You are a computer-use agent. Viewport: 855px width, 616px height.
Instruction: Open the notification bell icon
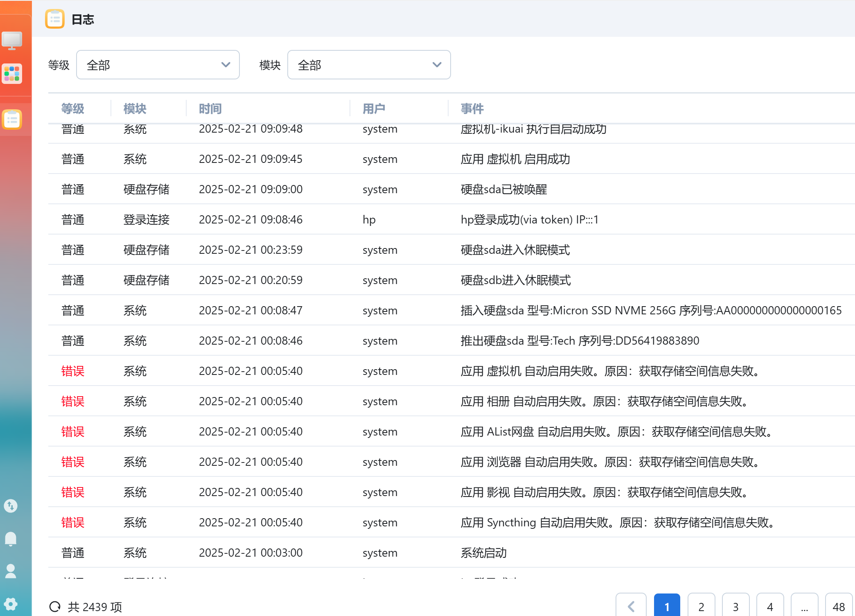[x=11, y=539]
